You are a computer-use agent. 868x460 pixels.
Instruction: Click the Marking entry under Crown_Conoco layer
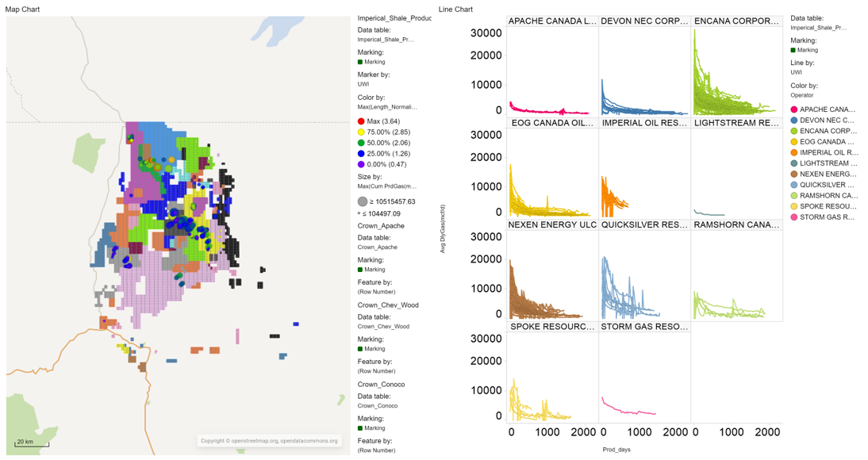(x=371, y=428)
